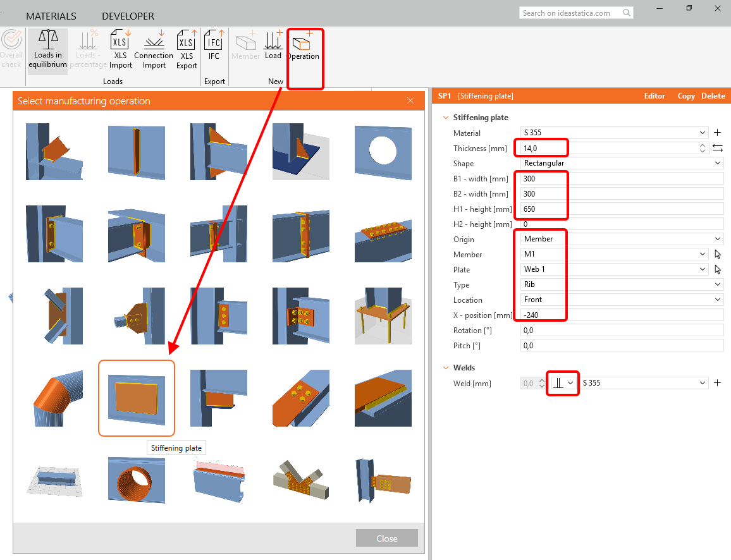Image resolution: width=731 pixels, height=560 pixels.
Task: Click the Thickness spinner arrows
Action: click(703, 148)
